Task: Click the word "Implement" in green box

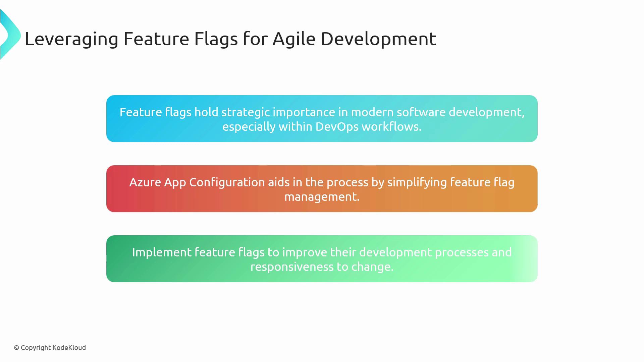Action: click(x=161, y=252)
